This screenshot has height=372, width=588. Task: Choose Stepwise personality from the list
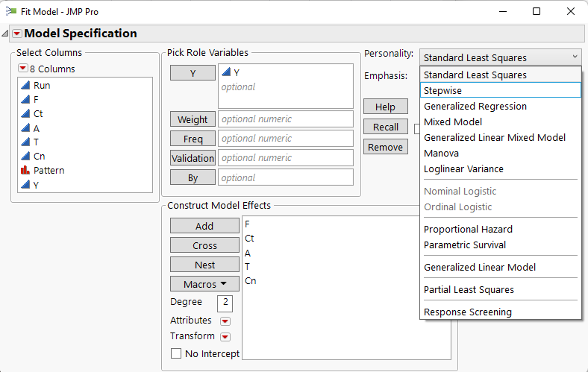442,90
